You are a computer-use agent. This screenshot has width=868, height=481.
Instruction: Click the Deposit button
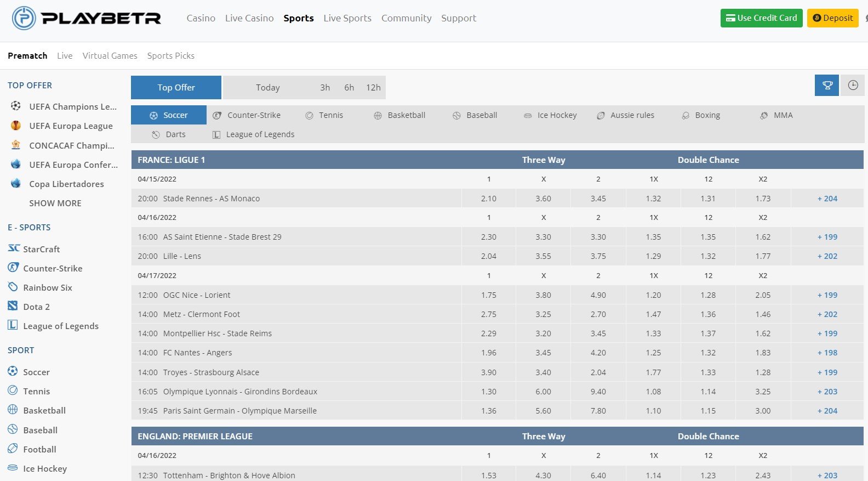pyautogui.click(x=832, y=18)
